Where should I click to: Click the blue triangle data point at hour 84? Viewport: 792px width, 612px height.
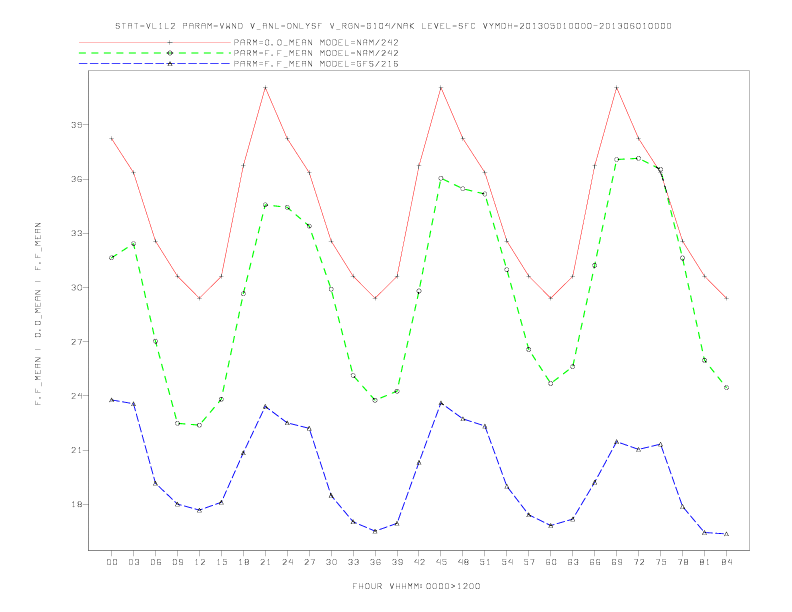[726, 534]
